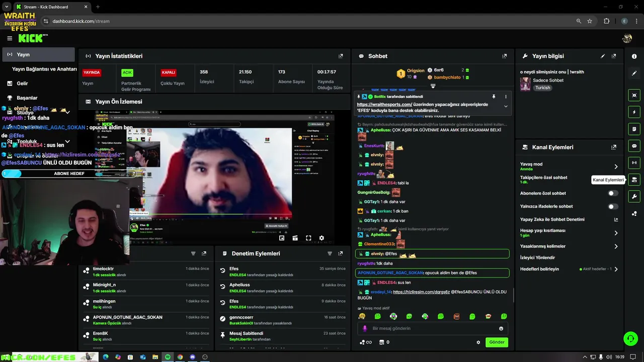This screenshot has width=644, height=362.
Task: Expand Hesap yaşı kısıtlaması options
Action: (616, 233)
